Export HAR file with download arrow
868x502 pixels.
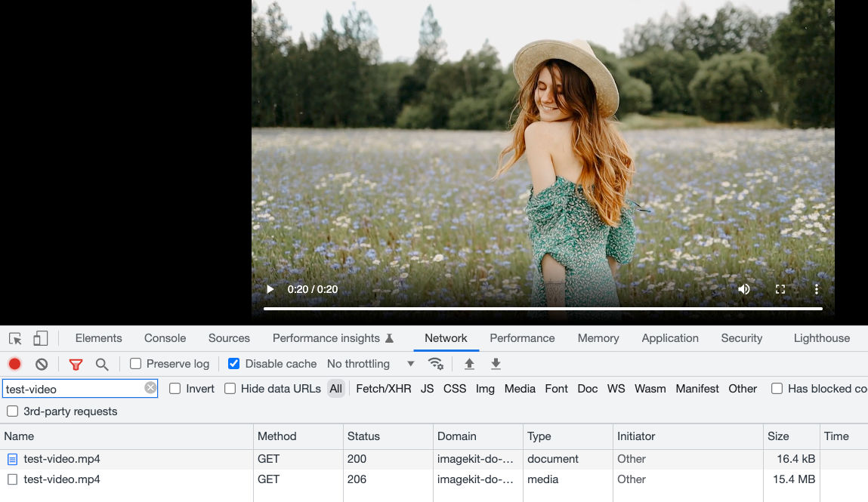point(496,364)
